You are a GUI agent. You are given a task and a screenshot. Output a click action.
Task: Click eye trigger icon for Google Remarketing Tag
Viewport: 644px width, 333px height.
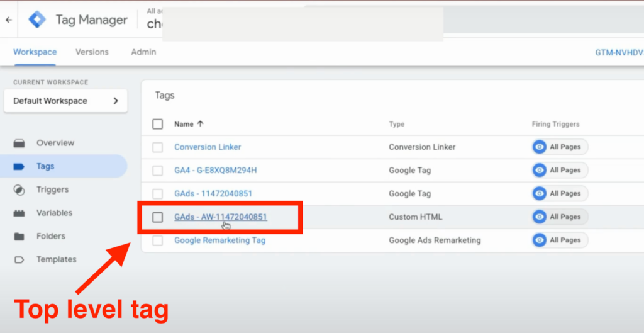(539, 240)
